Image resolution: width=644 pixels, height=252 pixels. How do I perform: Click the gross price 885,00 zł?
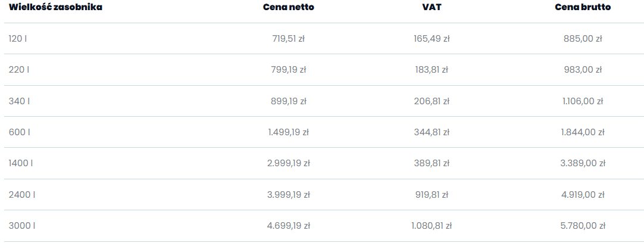(x=583, y=39)
